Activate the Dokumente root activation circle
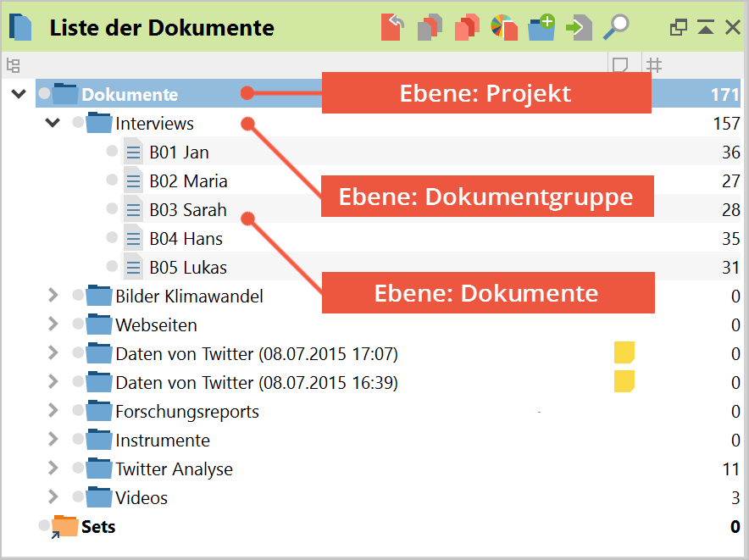This screenshot has height=560, width=749. (44, 93)
